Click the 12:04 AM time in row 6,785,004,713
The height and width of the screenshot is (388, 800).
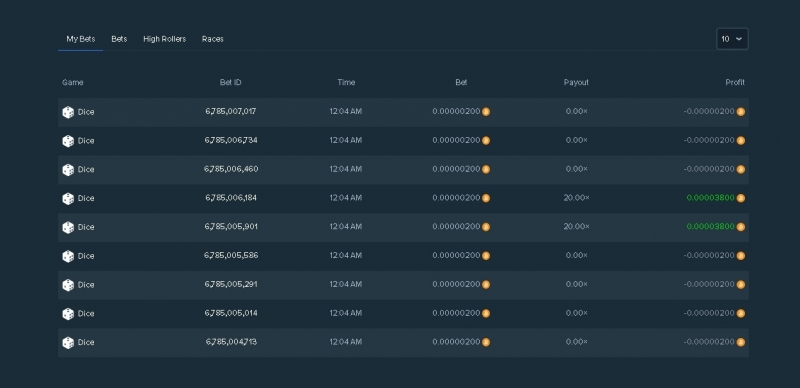coord(345,342)
